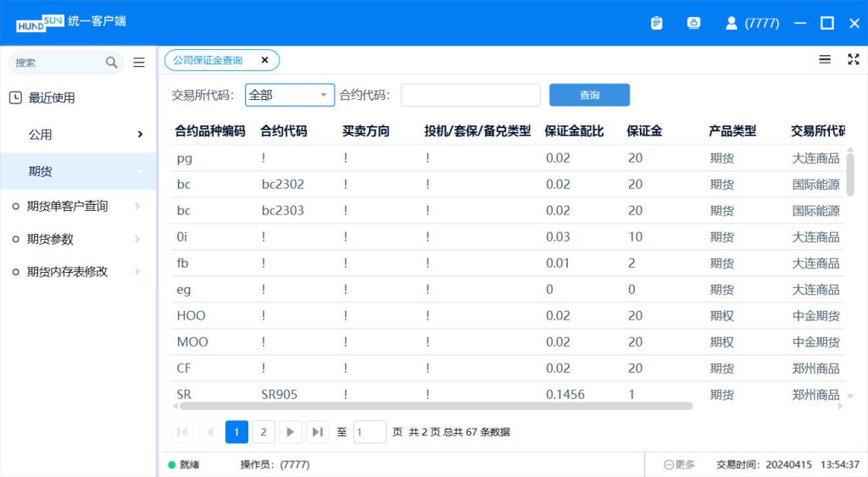
Task: Go to page 2 of results
Action: (x=263, y=432)
